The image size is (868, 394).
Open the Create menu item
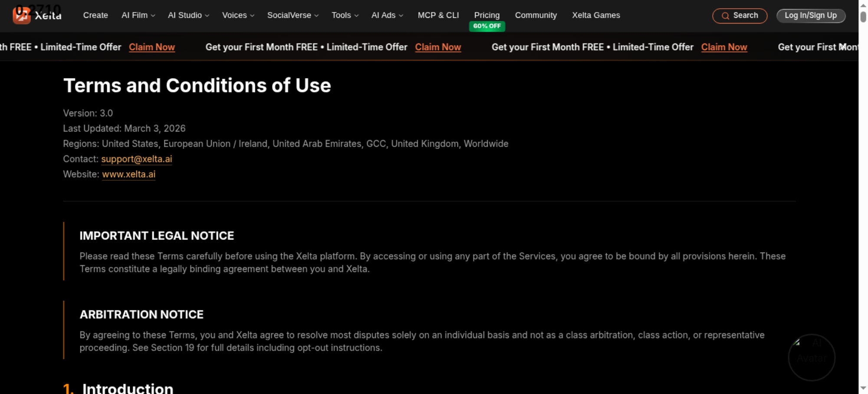tap(95, 15)
